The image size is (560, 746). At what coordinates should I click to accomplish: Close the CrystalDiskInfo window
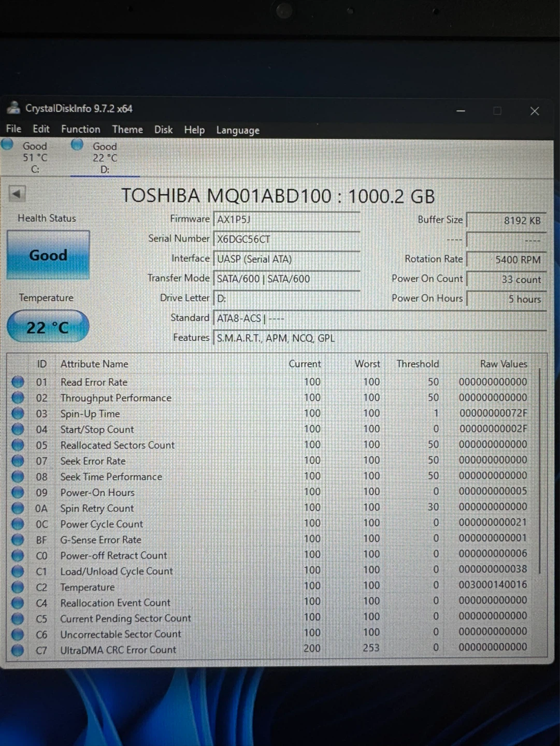[x=535, y=111]
